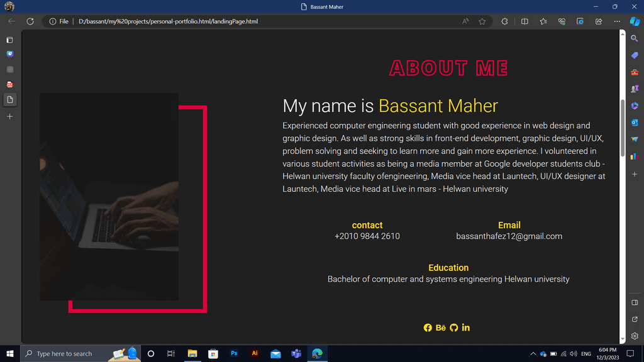
Task: Open Microsoft Store from taskbar
Action: (x=213, y=353)
